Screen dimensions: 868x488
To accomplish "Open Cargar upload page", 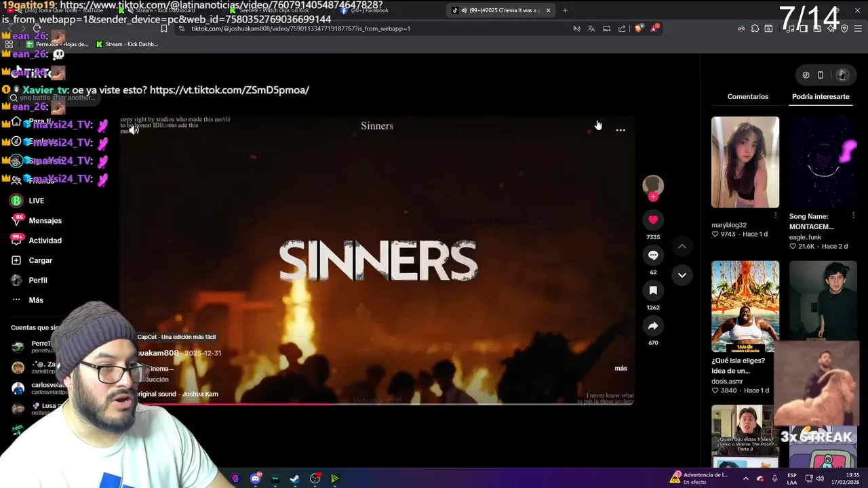I will pos(32,260).
